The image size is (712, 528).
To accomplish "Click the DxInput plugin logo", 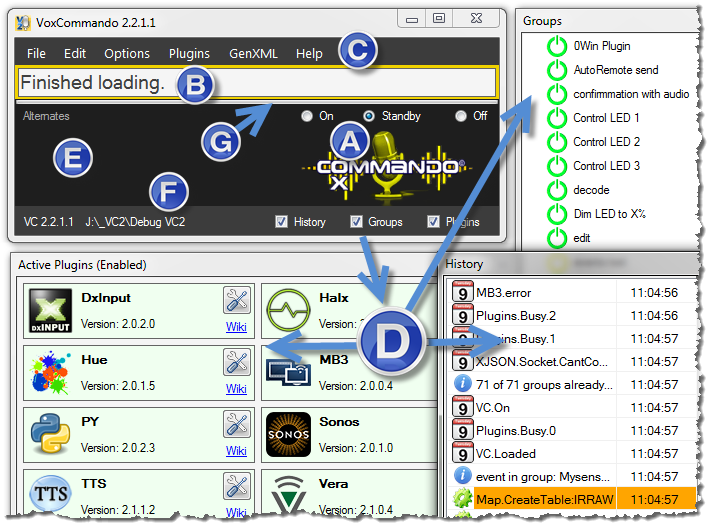I will click(x=50, y=311).
